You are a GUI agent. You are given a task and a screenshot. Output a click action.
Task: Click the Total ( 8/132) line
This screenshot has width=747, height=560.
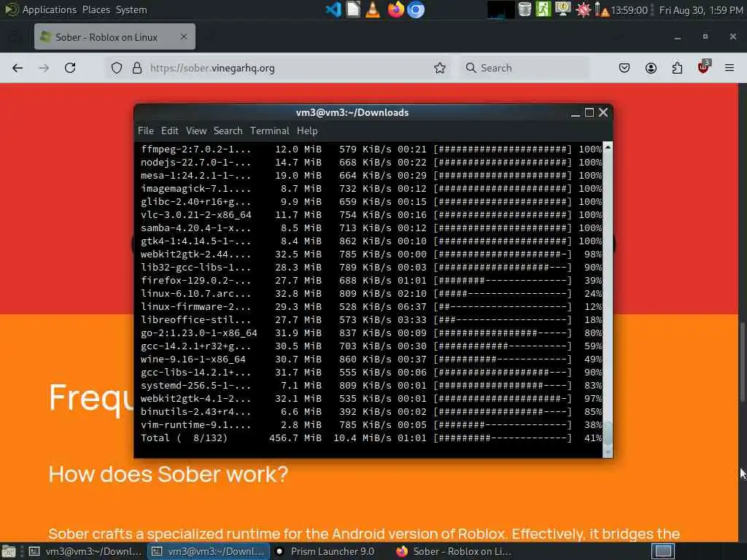[x=371, y=437]
